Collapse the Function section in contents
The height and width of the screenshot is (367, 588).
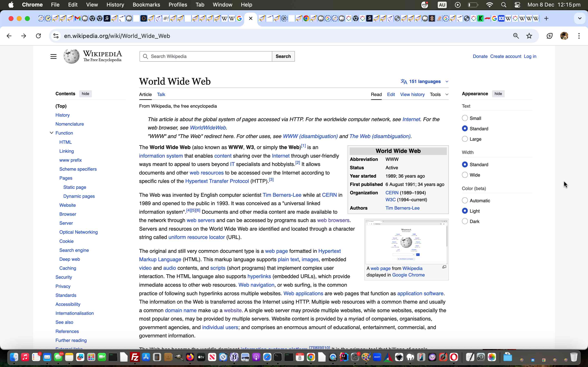[x=51, y=133]
